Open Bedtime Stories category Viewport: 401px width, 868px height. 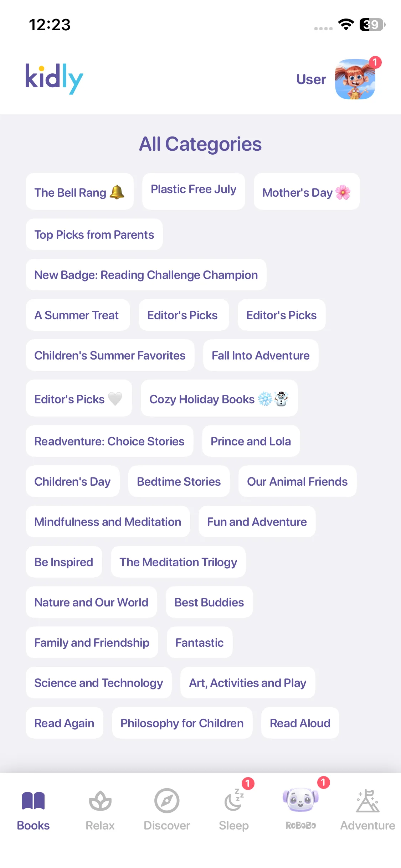(x=179, y=481)
